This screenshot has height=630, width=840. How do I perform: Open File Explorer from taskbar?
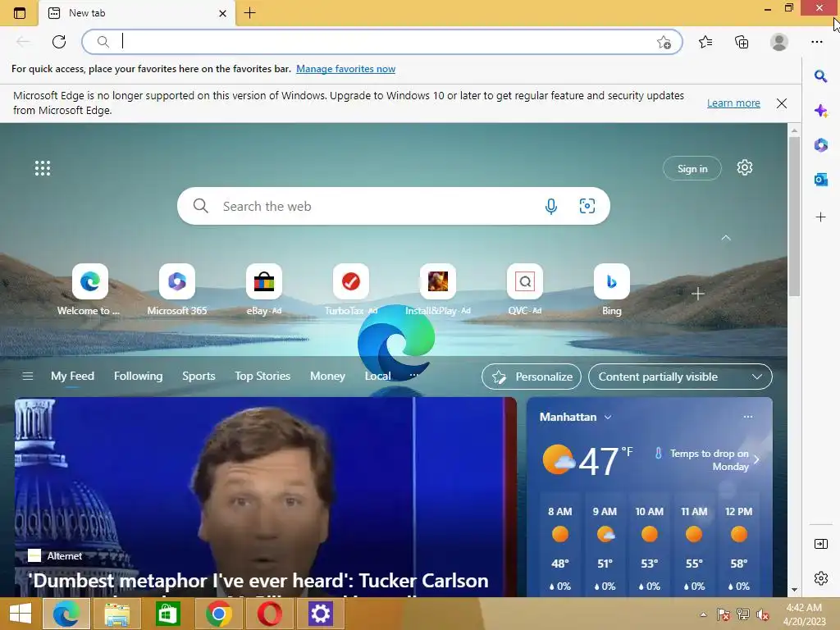coord(116,614)
